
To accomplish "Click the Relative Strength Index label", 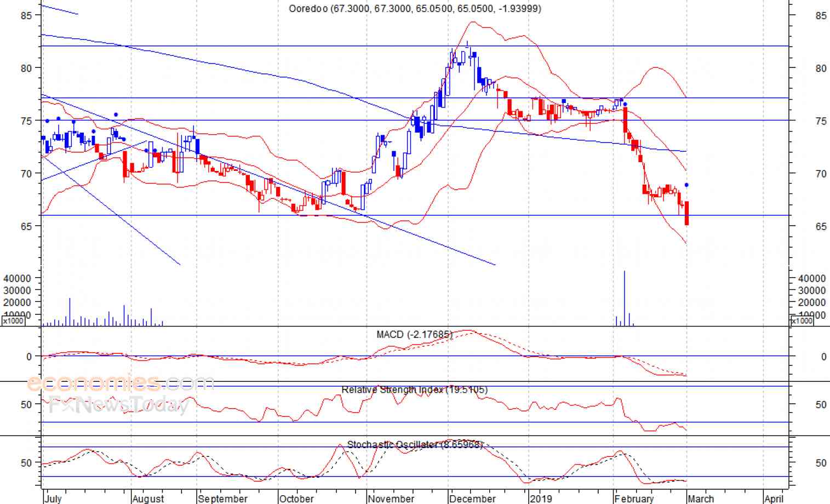I will 414,390.
